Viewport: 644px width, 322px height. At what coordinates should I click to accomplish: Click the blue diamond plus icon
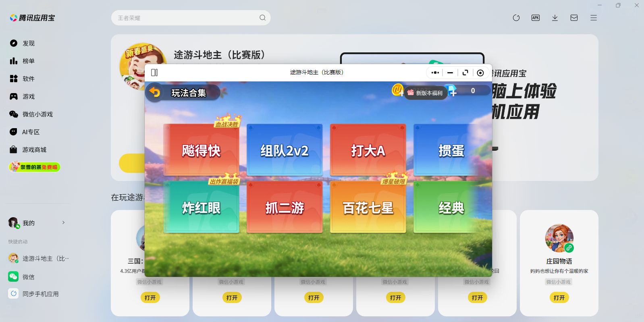click(451, 91)
